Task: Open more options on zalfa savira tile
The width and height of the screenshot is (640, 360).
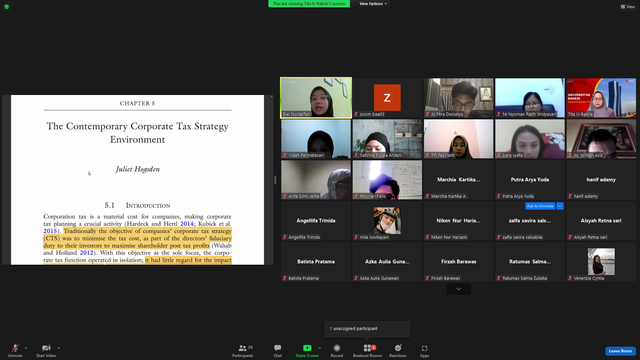Action: (560, 206)
